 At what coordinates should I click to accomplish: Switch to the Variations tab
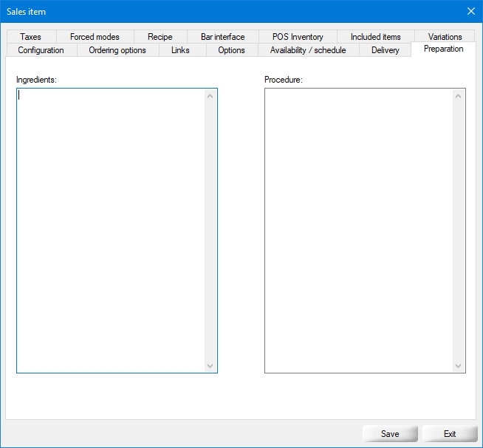click(x=445, y=37)
